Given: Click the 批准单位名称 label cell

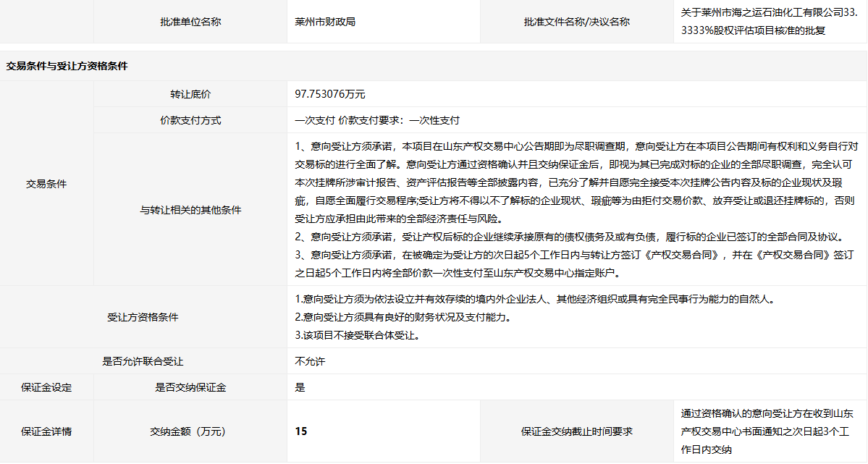Looking at the screenshot, I should click(190, 22).
